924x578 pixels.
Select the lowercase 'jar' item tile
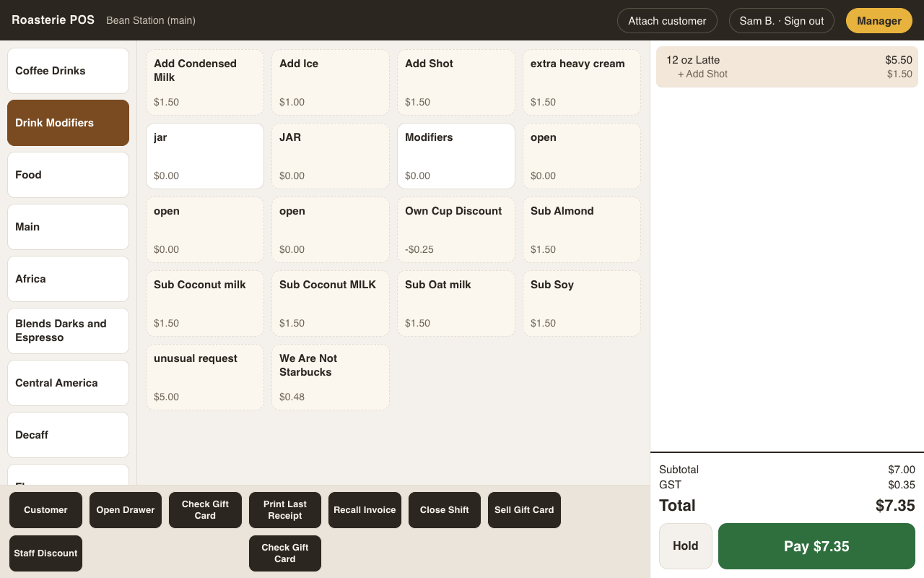tap(205, 156)
